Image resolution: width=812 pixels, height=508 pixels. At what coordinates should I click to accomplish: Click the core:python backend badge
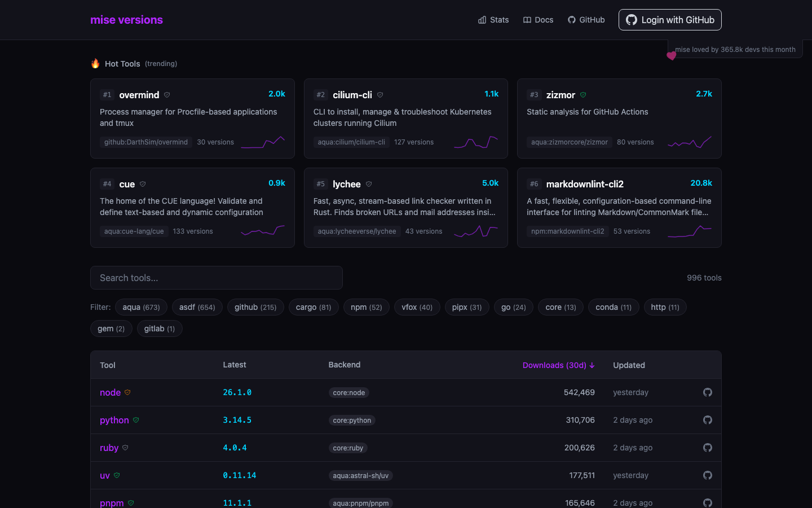(x=352, y=420)
